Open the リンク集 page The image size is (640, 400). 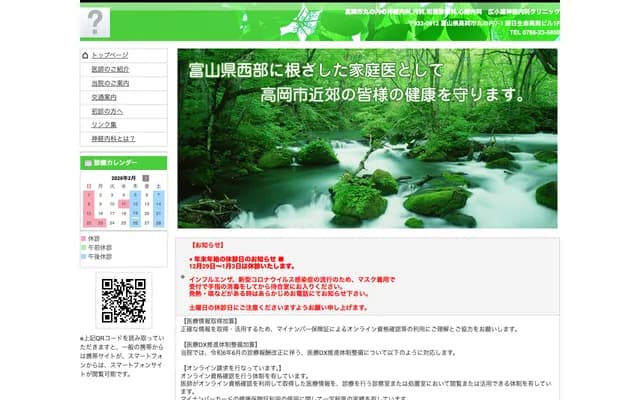[104, 125]
